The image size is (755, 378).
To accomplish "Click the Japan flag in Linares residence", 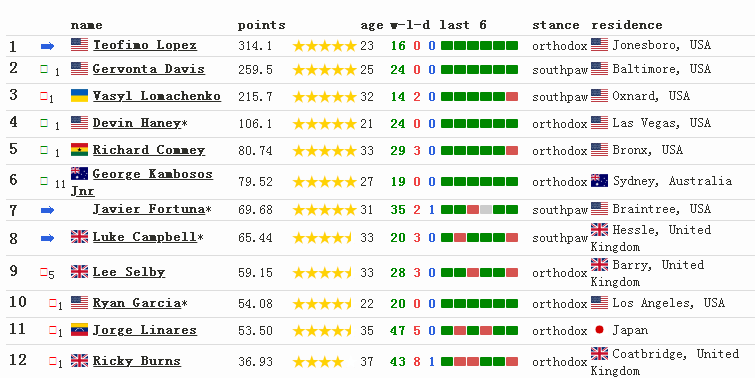I will point(599,330).
